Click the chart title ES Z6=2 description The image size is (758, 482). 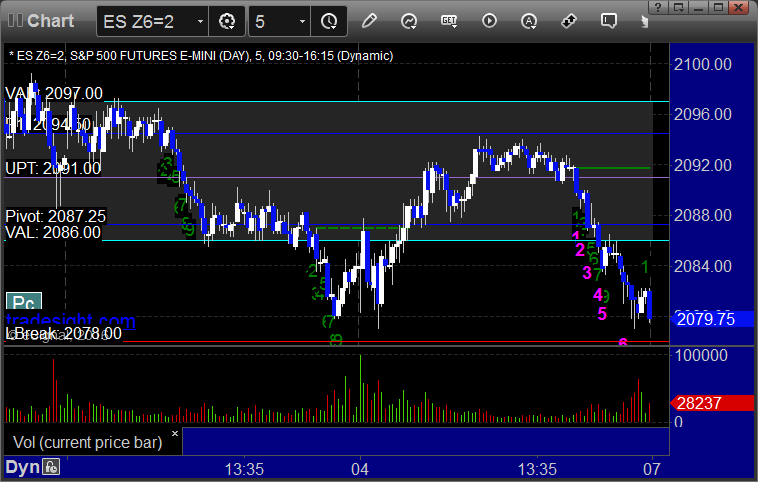tap(201, 56)
